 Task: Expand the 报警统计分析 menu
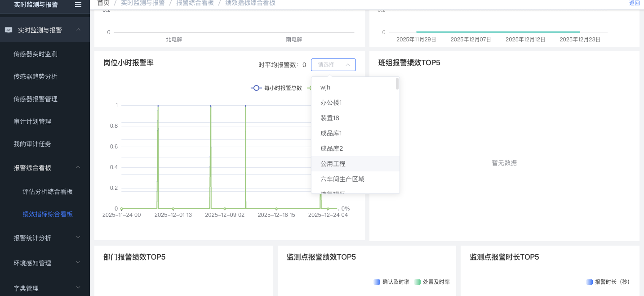(x=78, y=238)
